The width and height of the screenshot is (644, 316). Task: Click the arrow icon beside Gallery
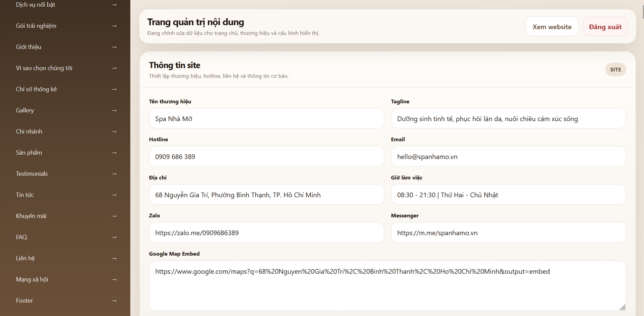114,110
